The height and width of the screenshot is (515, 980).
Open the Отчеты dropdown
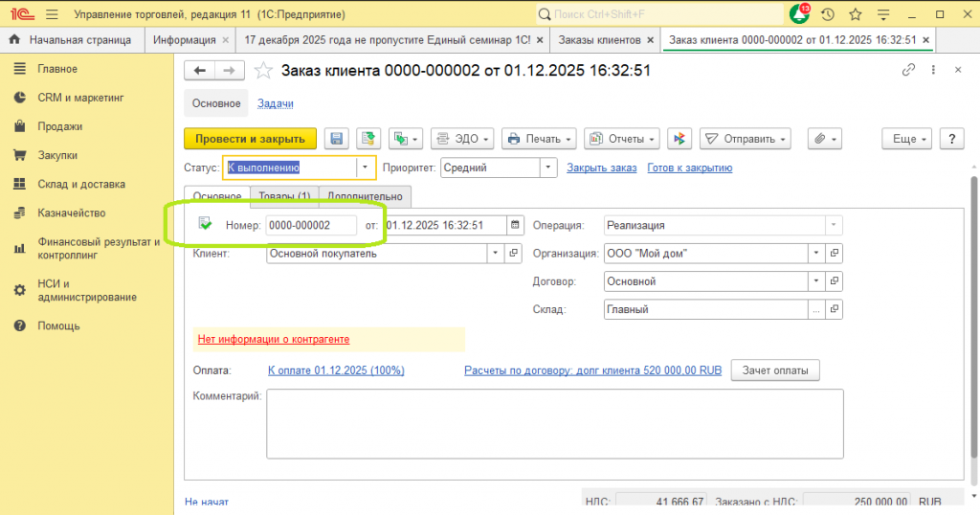pyautogui.click(x=621, y=139)
